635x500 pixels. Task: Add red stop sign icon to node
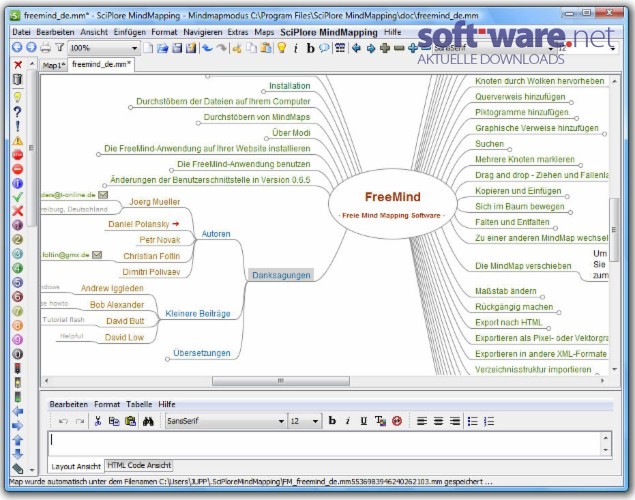coord(17,155)
